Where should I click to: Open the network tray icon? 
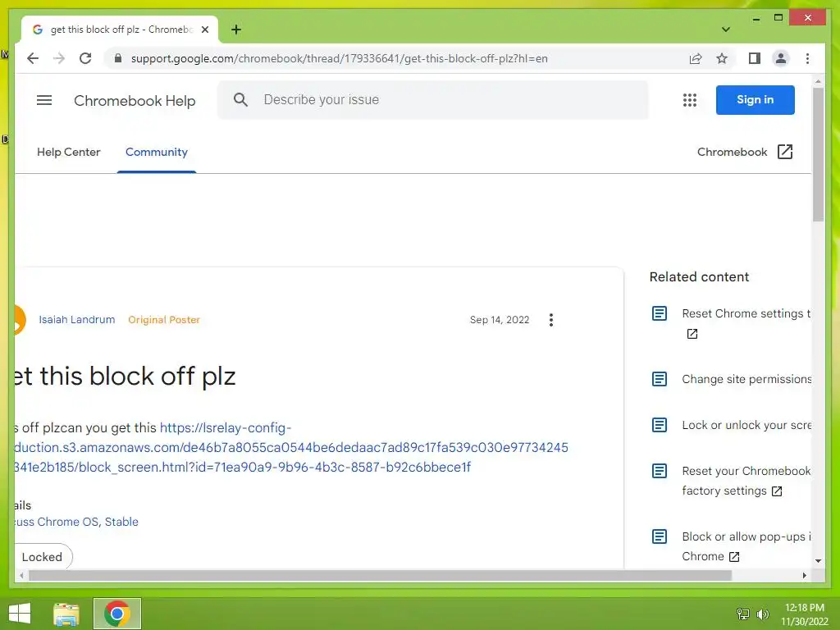coord(743,614)
